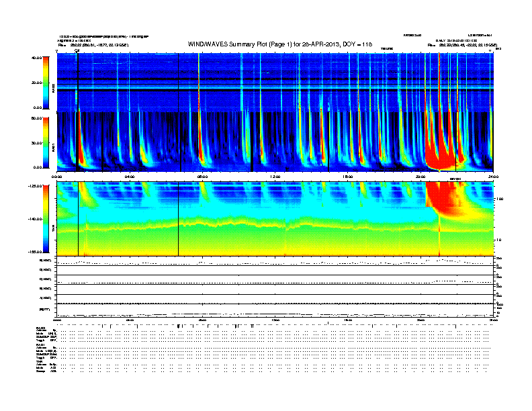Screen dimensions: 532x411
Task: Click the RAD1 color scale bar
Action: coord(46,143)
